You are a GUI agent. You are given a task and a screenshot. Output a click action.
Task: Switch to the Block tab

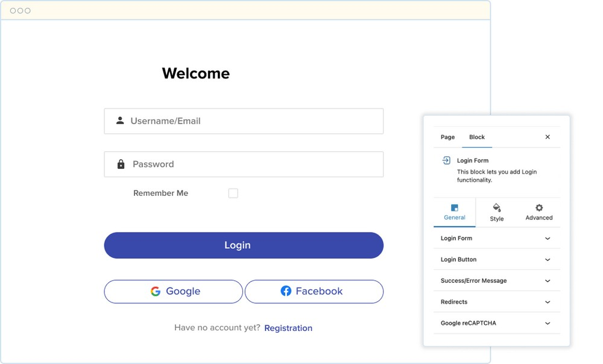click(477, 137)
